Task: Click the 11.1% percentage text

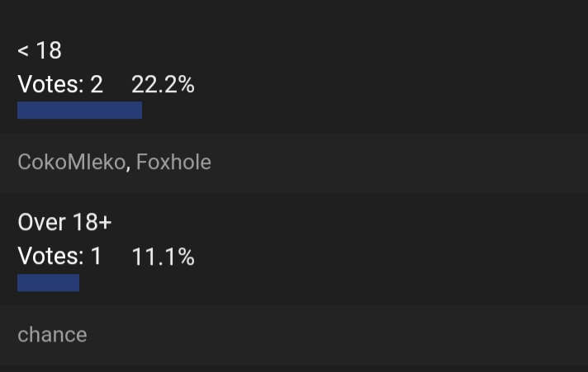Action: [163, 257]
